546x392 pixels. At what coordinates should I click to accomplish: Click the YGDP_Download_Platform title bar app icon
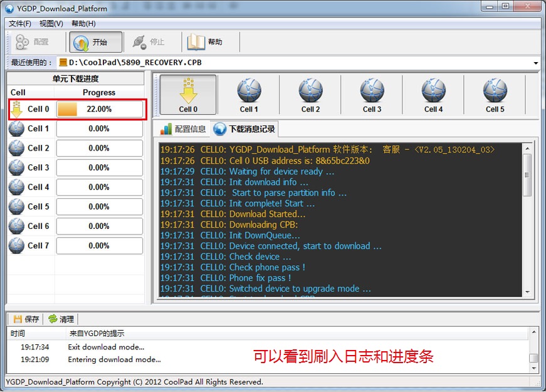[x=10, y=8]
